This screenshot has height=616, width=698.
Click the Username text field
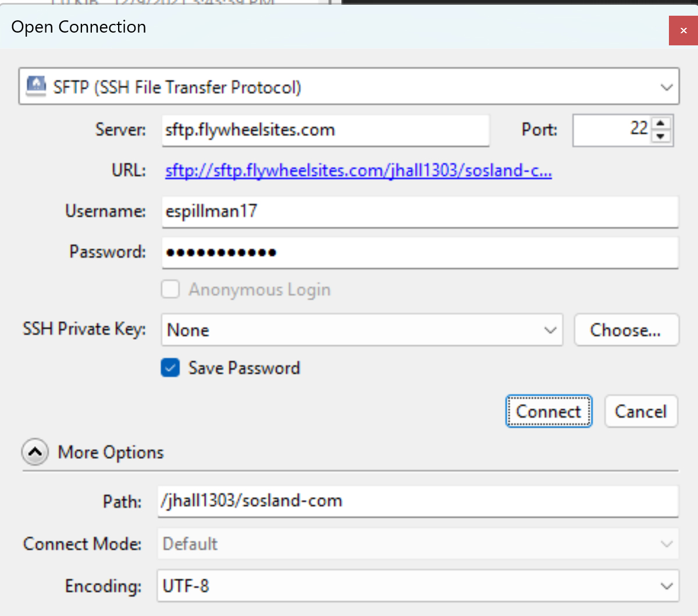coord(419,211)
